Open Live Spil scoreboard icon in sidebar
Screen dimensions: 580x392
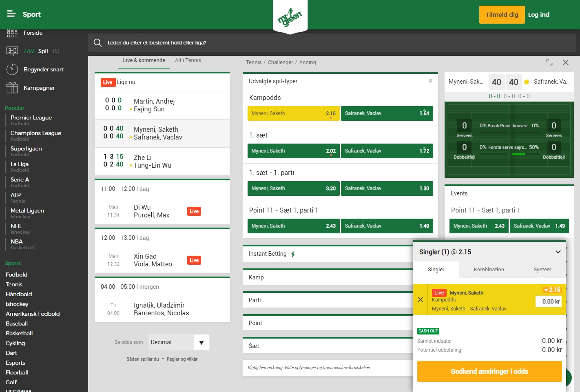point(12,51)
